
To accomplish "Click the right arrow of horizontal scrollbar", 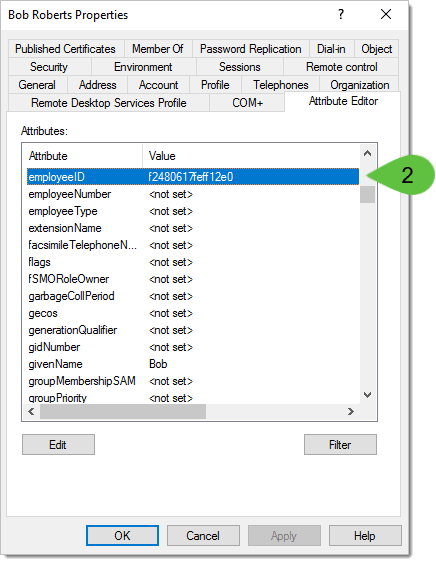I will 351,411.
